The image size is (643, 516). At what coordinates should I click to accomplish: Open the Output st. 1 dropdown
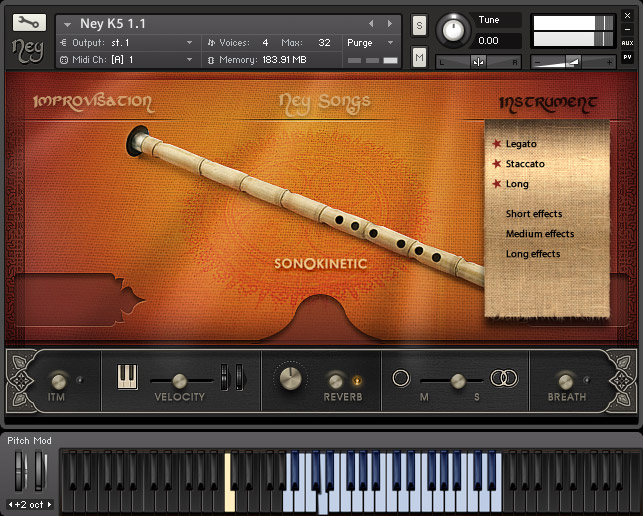[x=127, y=43]
